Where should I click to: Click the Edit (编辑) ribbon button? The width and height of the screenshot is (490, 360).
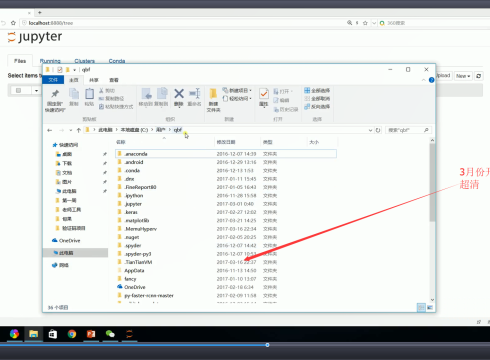(281, 100)
